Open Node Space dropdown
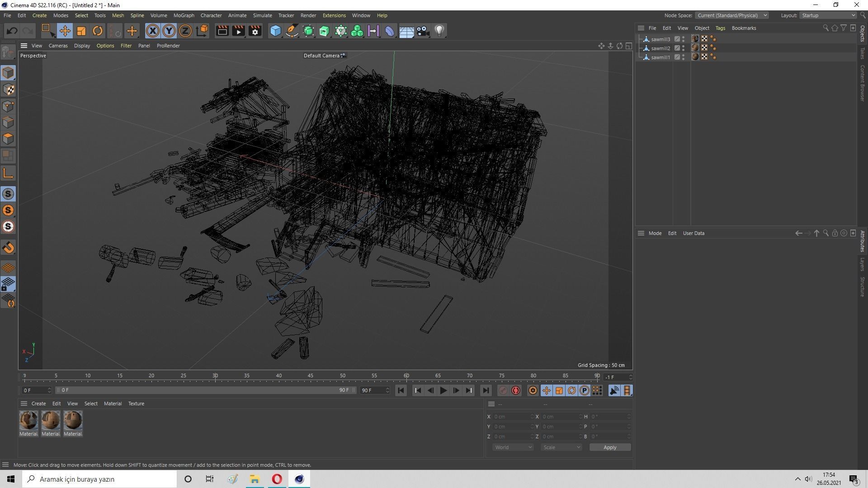This screenshot has width=868, height=488. coord(731,15)
